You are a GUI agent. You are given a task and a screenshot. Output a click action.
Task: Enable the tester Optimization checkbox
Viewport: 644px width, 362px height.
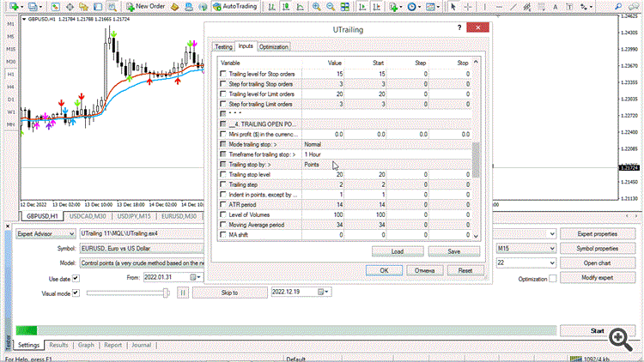[x=553, y=279]
